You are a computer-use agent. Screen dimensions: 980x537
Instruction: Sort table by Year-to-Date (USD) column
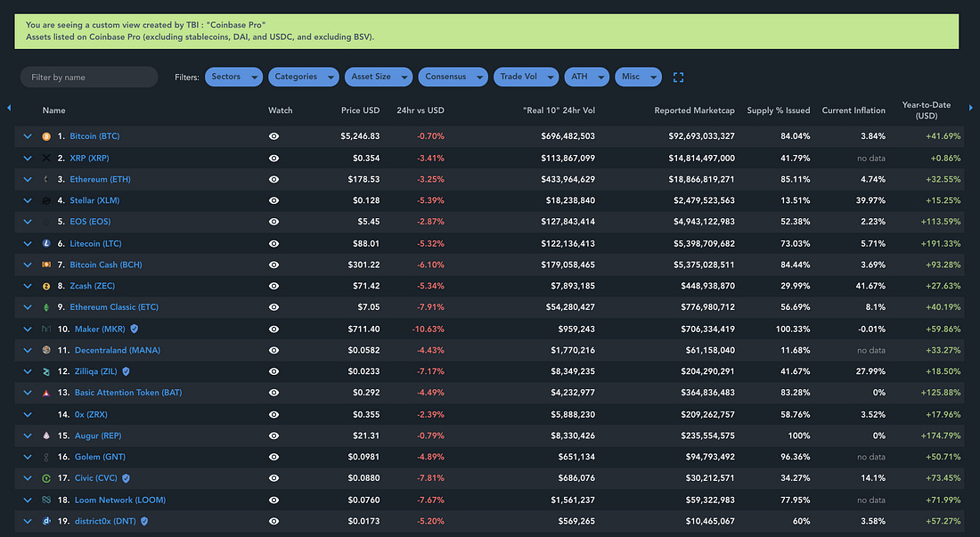(927, 110)
